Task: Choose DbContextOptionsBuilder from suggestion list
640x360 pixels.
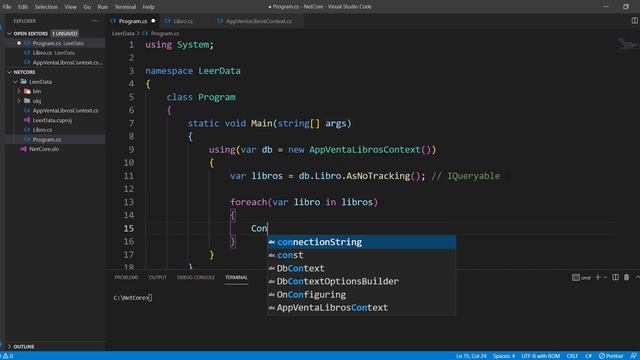Action: [361, 281]
